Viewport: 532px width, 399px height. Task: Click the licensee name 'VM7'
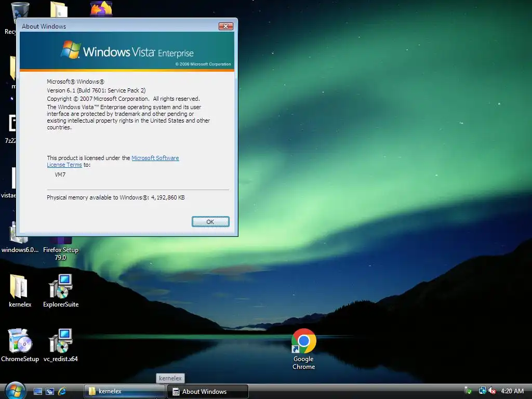coord(60,175)
